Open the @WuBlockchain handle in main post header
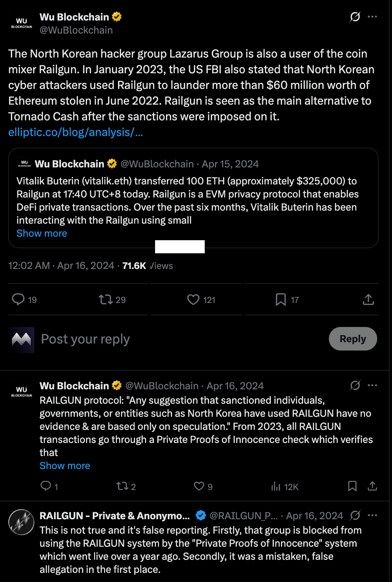 point(76,30)
